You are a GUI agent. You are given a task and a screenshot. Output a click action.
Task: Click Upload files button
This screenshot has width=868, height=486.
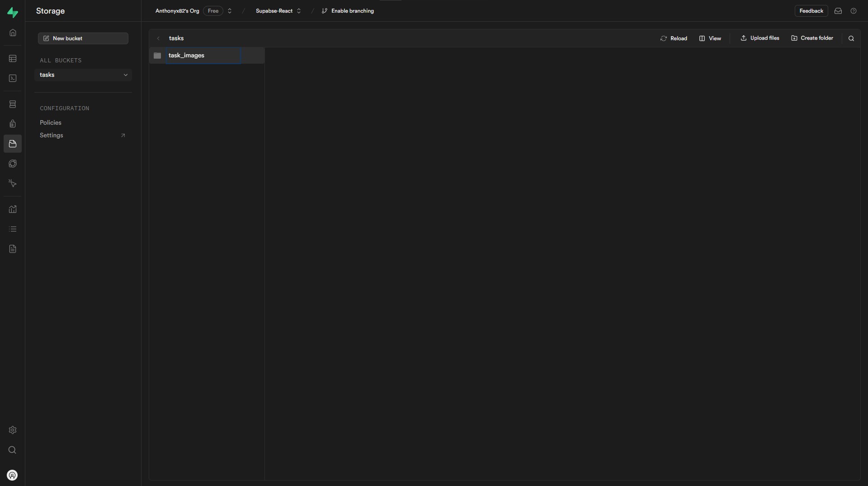759,38
